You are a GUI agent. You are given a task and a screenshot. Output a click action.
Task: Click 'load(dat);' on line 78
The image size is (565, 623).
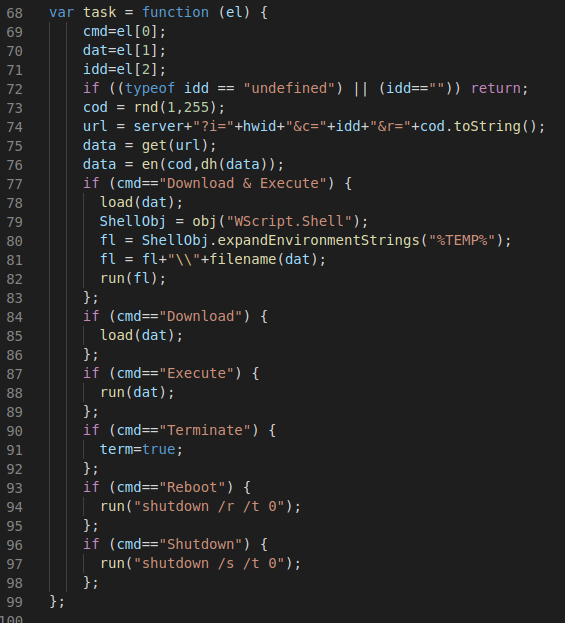tap(141, 202)
